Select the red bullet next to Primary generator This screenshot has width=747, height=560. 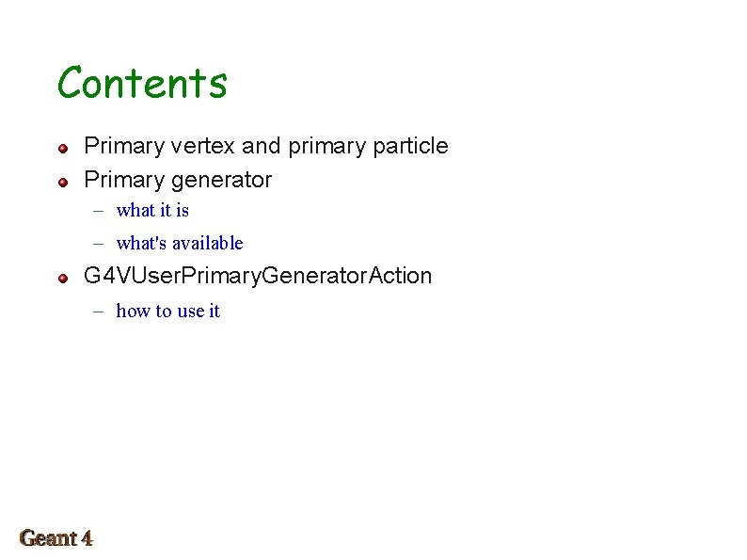pos(63,183)
